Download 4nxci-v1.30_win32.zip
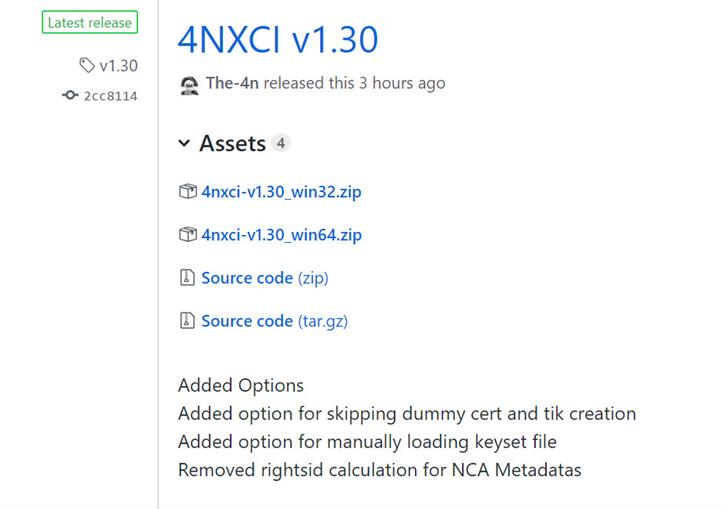 [x=281, y=192]
